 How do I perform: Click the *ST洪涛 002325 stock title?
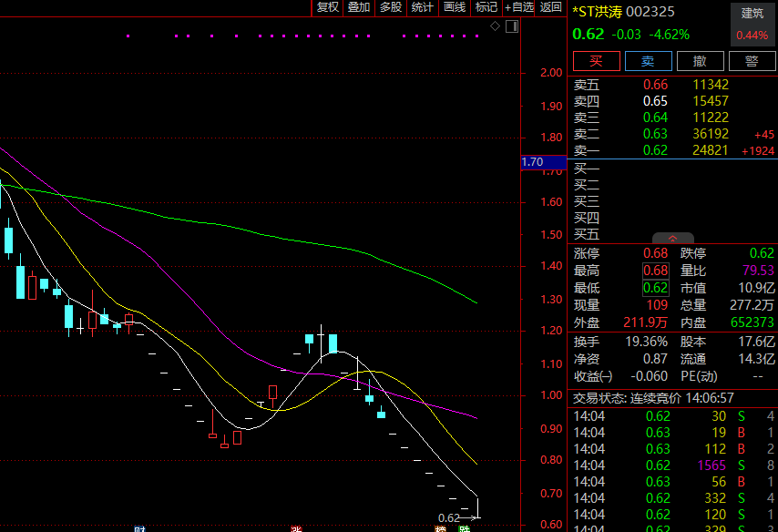point(623,12)
